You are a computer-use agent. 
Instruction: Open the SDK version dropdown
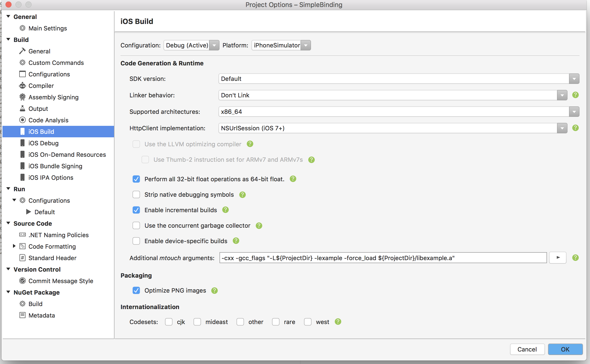574,79
